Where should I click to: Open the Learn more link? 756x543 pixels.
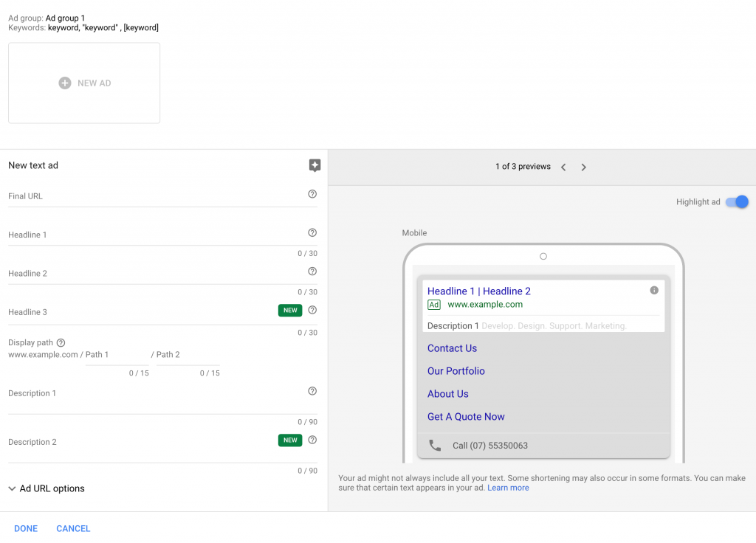[508, 488]
